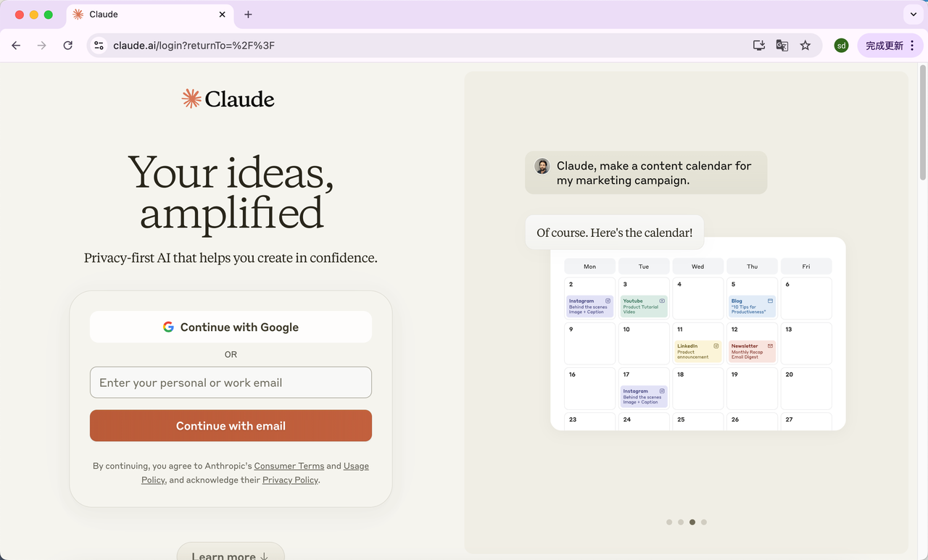
Task: Click calendar day 13 cell
Action: [x=806, y=343]
